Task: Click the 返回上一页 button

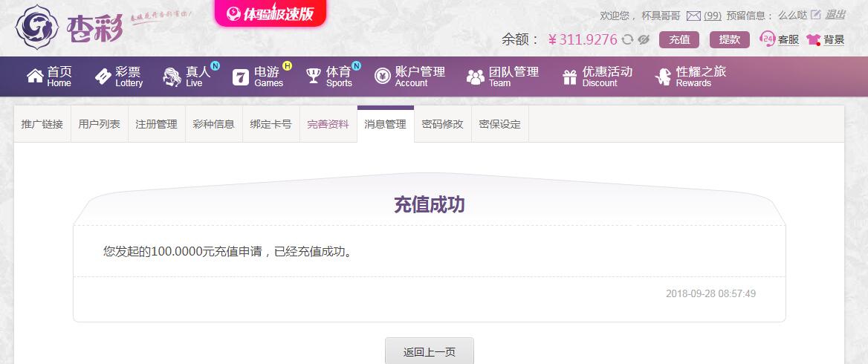Action: (x=430, y=351)
